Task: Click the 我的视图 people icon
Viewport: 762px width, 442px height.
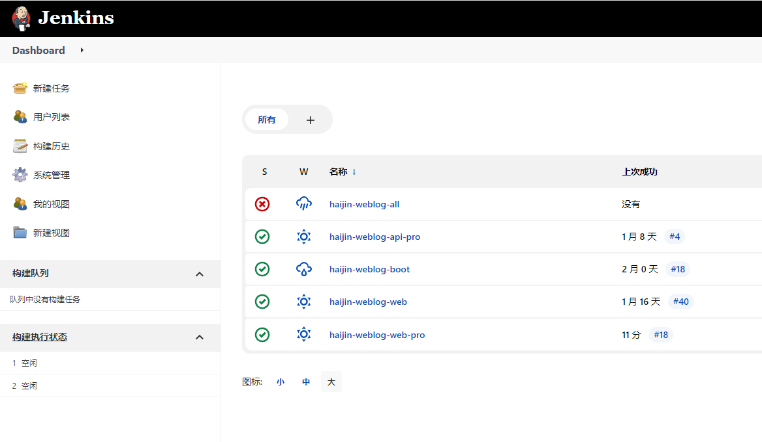Action: pos(20,204)
